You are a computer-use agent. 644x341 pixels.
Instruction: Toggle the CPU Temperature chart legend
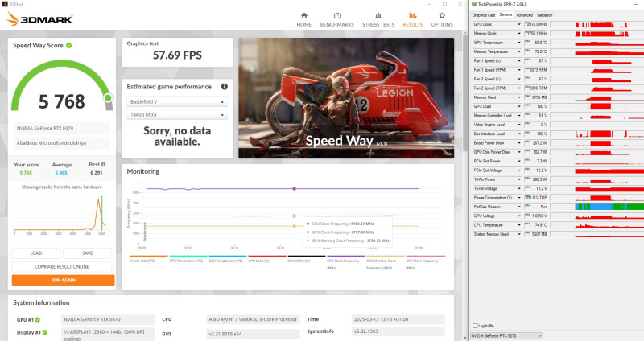(188, 258)
